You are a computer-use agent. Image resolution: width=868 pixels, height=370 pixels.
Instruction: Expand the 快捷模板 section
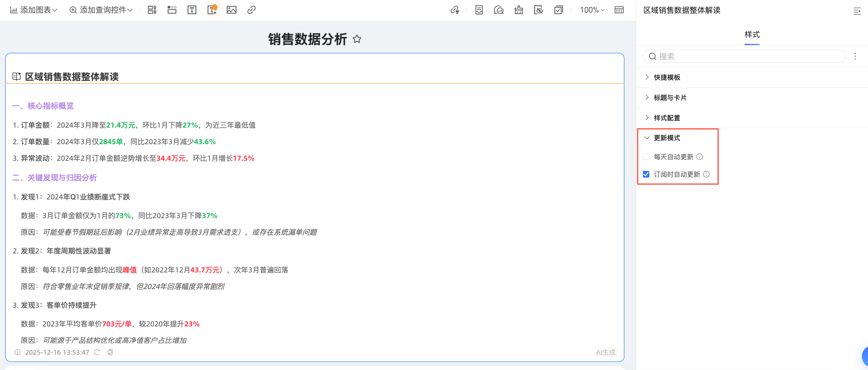(x=667, y=77)
